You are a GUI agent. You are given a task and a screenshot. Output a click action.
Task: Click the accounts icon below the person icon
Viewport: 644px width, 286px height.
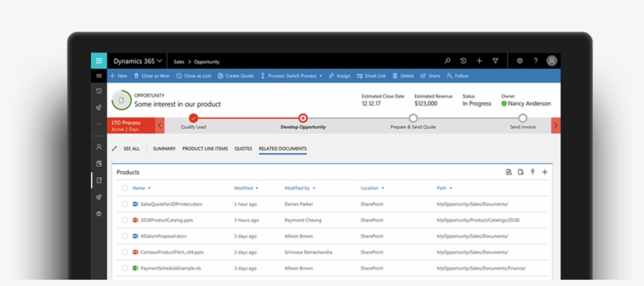click(x=99, y=163)
